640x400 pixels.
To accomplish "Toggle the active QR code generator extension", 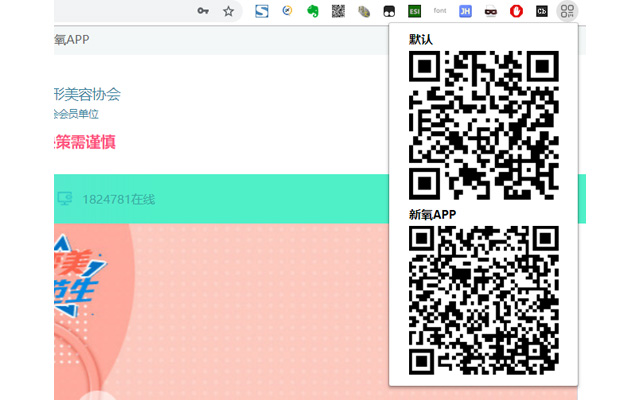I will pos(567,11).
